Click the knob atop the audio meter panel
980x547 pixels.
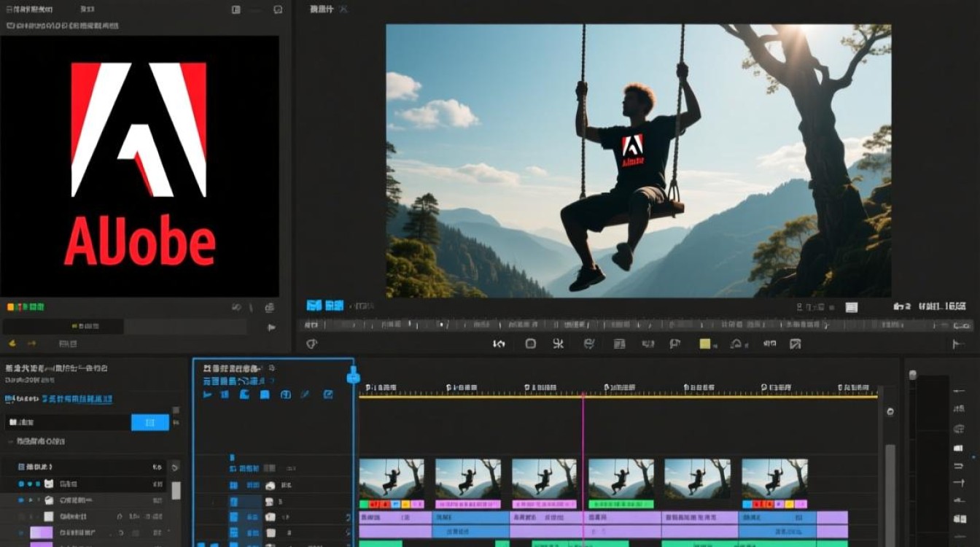tap(912, 375)
